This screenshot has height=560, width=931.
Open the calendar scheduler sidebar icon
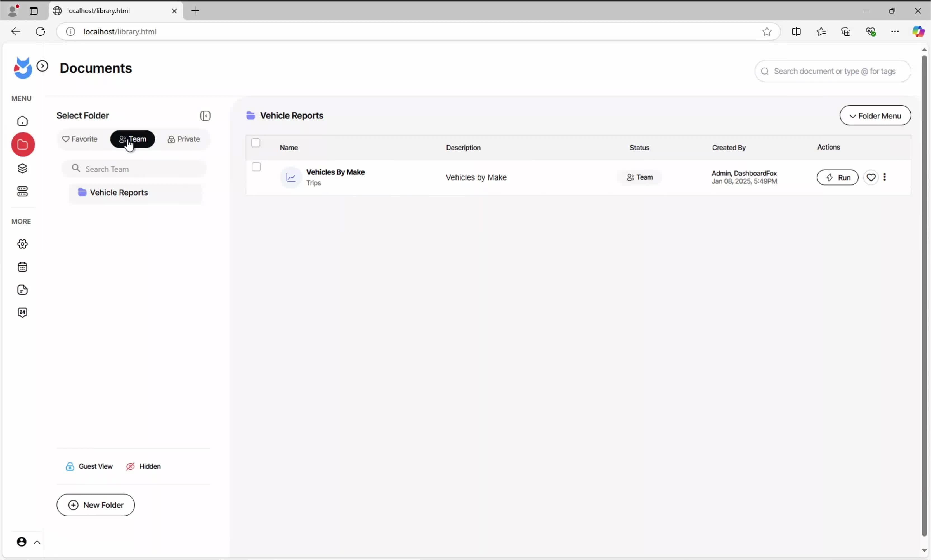tap(23, 267)
